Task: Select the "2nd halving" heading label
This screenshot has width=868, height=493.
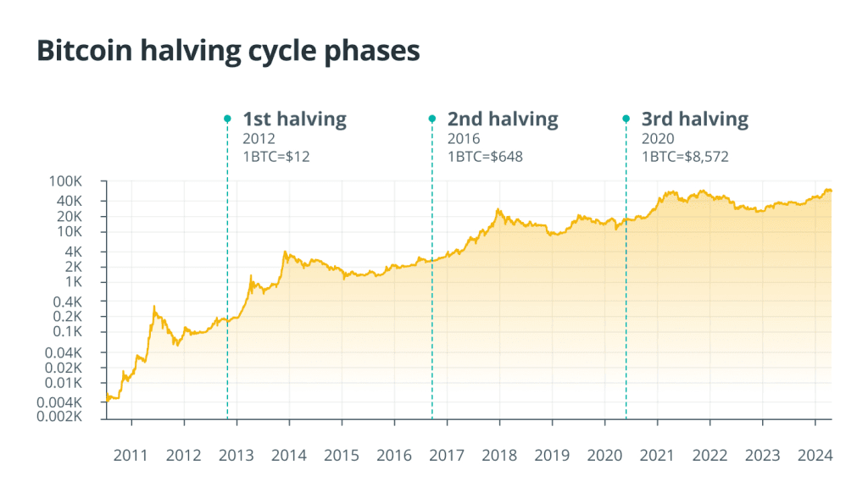Action: [503, 119]
